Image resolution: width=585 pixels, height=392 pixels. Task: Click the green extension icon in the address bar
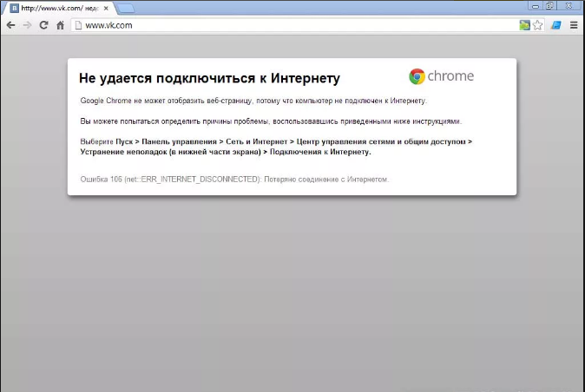pyautogui.click(x=524, y=25)
